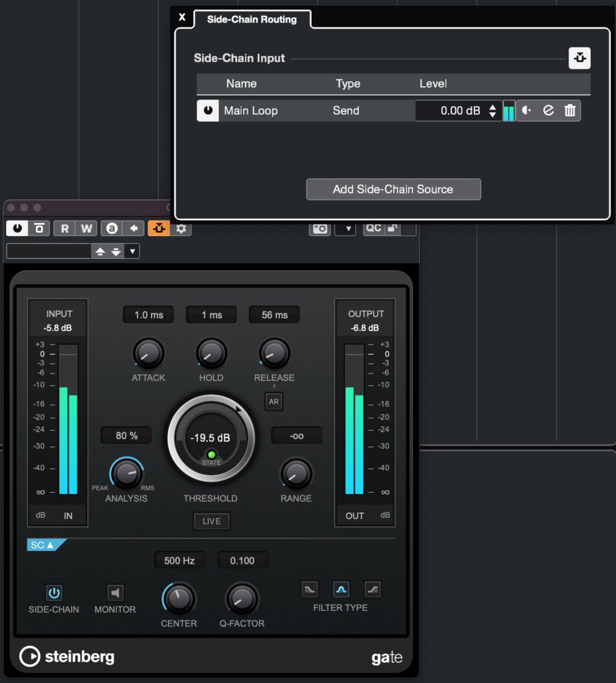Click the release value field '56 ms'
Viewport: 616px width, 683px height.
pyautogui.click(x=274, y=315)
